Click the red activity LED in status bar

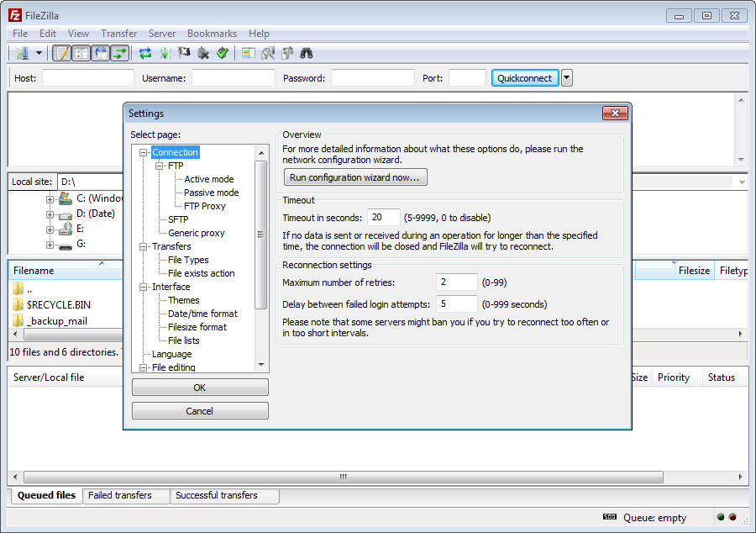coord(732,517)
